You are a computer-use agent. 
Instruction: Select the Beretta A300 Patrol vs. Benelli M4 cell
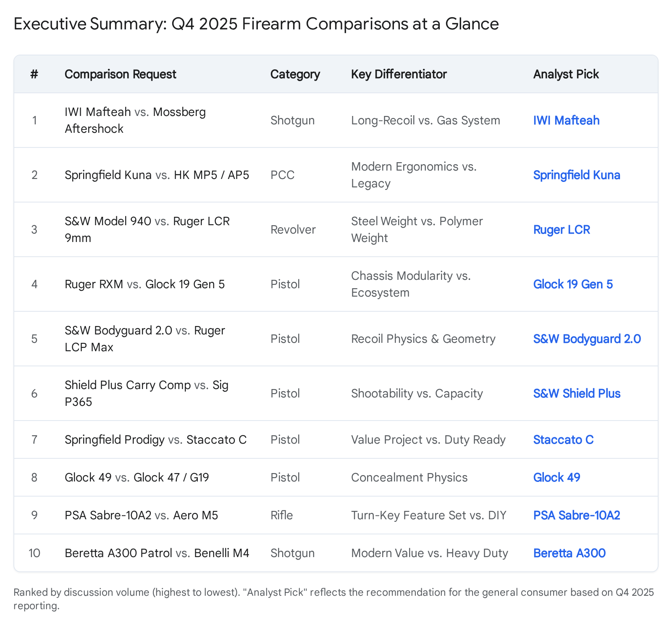[x=157, y=553]
